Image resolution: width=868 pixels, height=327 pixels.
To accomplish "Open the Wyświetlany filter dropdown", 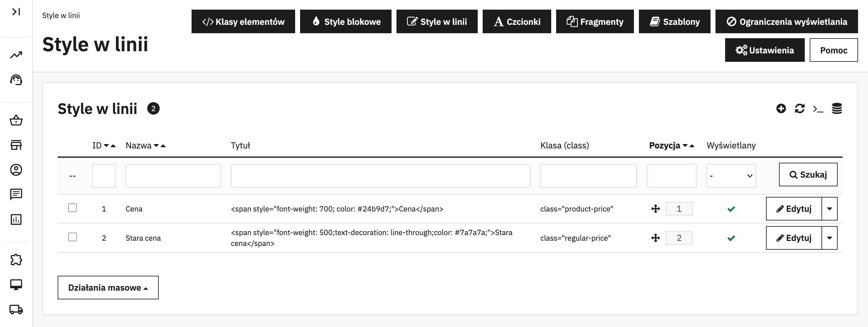I will click(x=731, y=176).
